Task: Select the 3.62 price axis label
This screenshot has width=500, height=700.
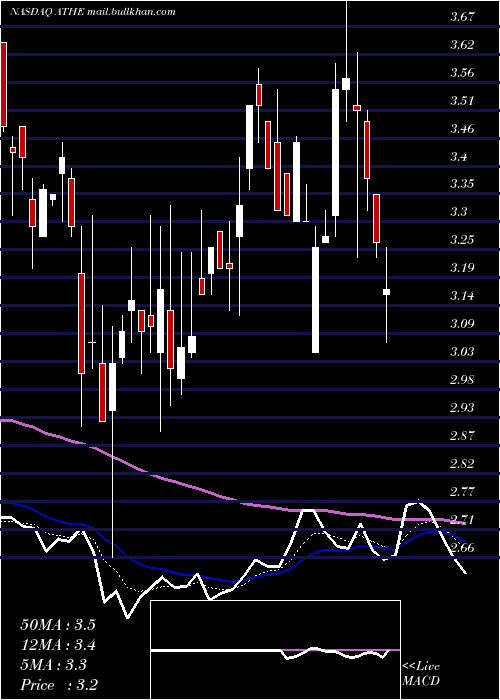Action: 462,45
